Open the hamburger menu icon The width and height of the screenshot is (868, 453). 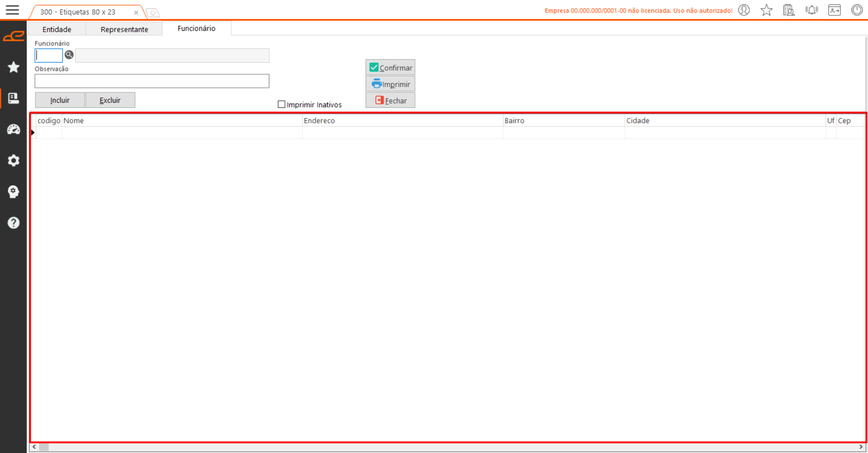(x=12, y=10)
